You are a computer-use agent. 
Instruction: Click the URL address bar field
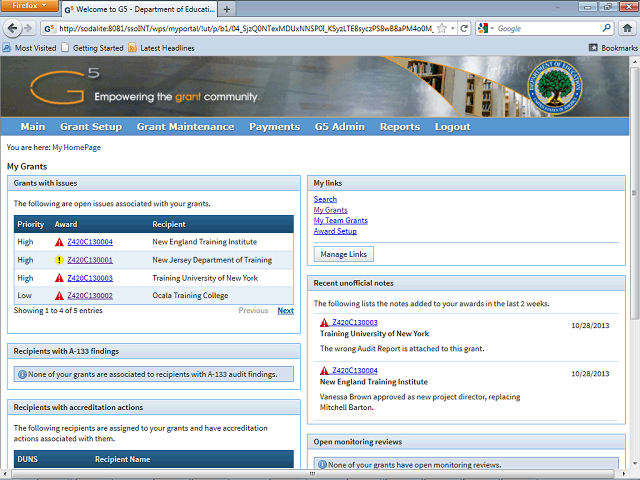click(x=245, y=29)
